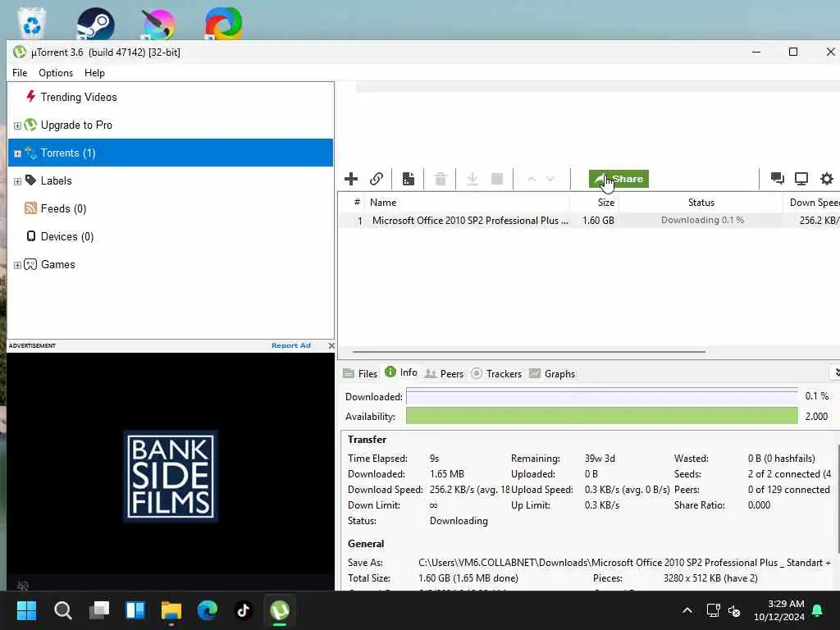The height and width of the screenshot is (630, 840).
Task: Open Windows Search in the taskbar
Action: (62, 609)
